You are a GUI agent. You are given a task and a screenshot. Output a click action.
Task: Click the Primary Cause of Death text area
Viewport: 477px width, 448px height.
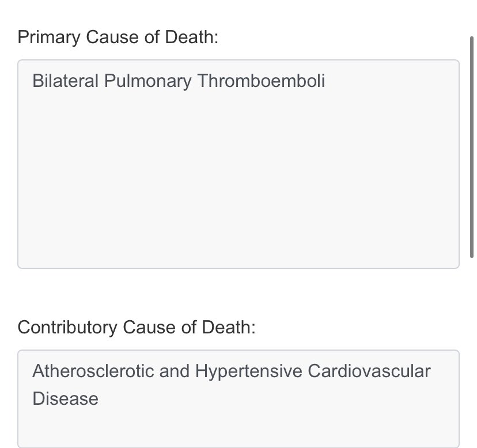(238, 164)
